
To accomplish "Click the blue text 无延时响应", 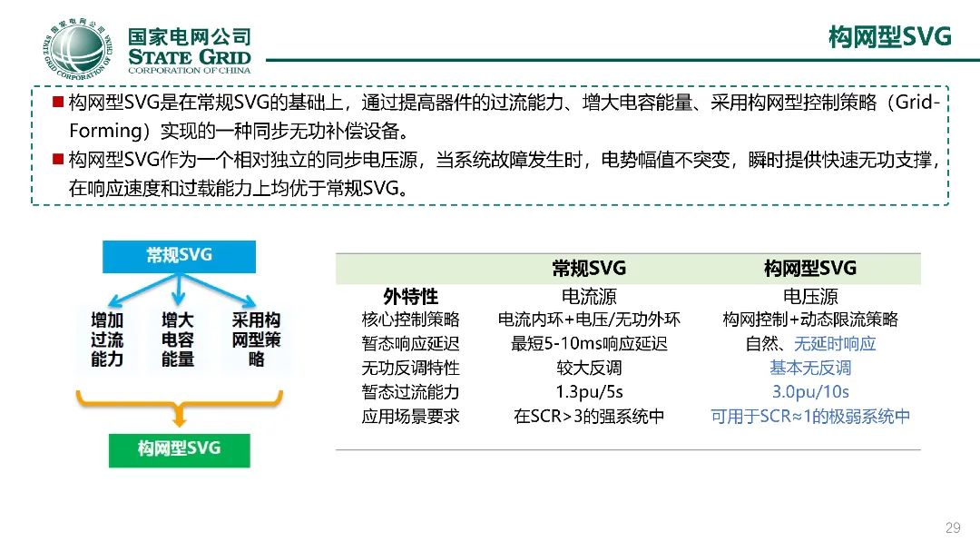I will tap(835, 344).
